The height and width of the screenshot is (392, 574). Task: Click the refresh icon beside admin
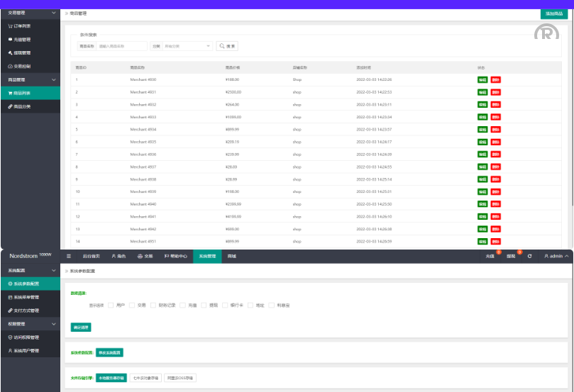click(x=529, y=256)
